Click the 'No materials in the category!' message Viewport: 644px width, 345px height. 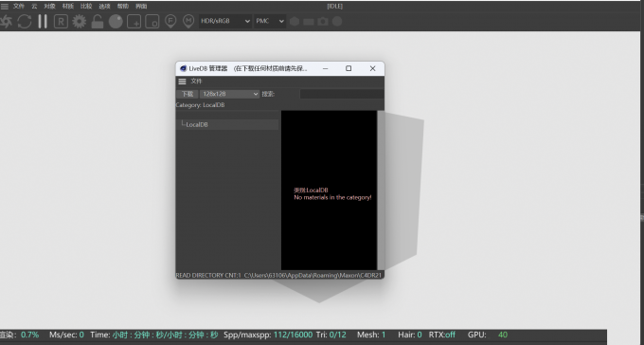coord(332,197)
